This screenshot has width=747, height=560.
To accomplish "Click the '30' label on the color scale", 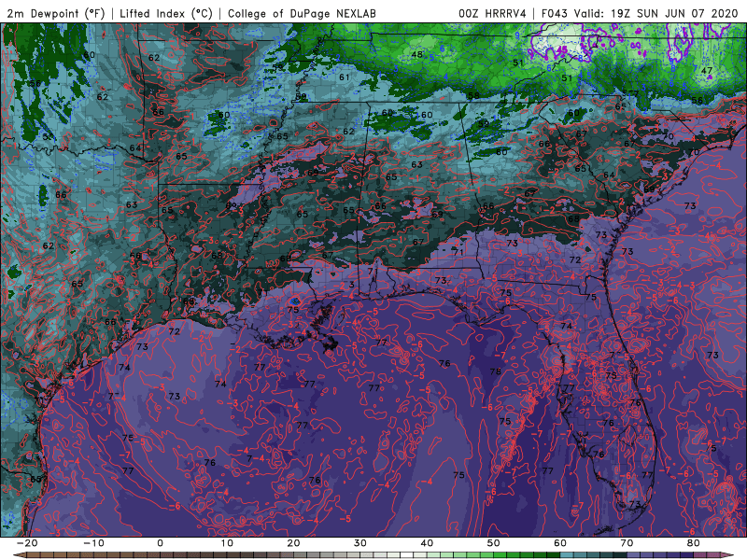I will 360,543.
